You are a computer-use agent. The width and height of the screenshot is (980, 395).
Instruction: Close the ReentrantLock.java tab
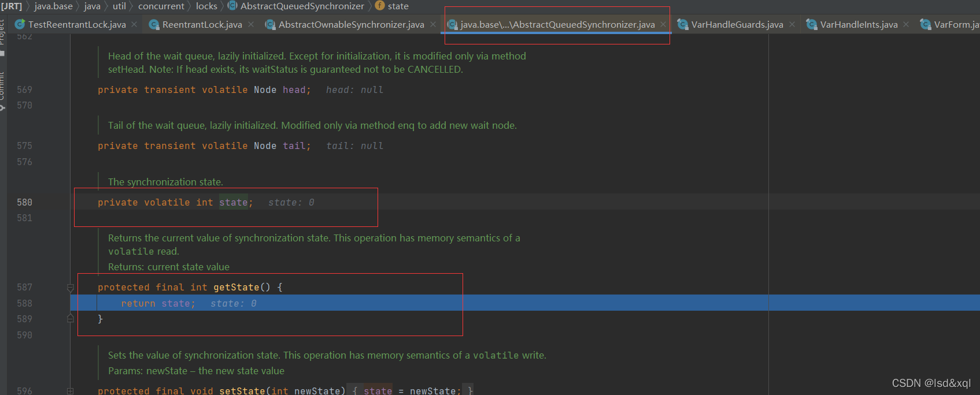coord(251,24)
